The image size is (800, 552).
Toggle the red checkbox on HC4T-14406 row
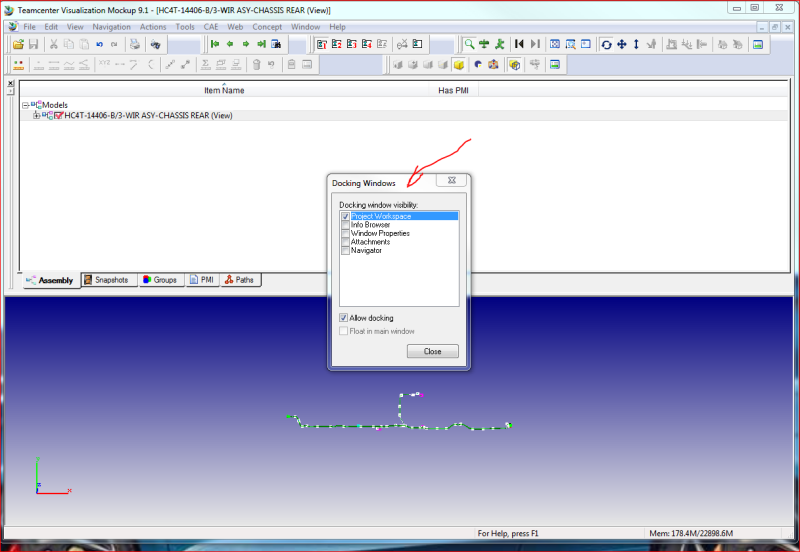[58, 116]
